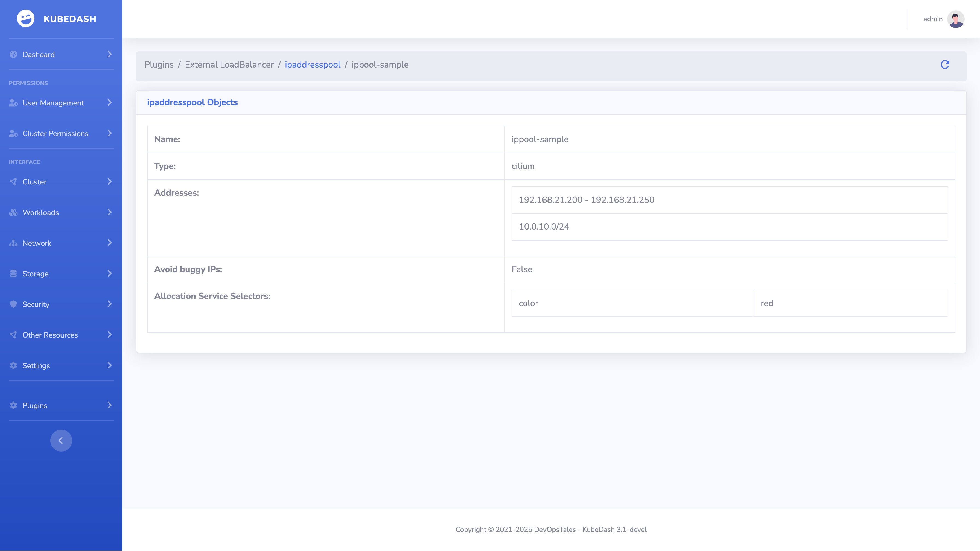Click the Workloads cubes icon
Image resolution: width=980 pixels, height=551 pixels.
14,213
